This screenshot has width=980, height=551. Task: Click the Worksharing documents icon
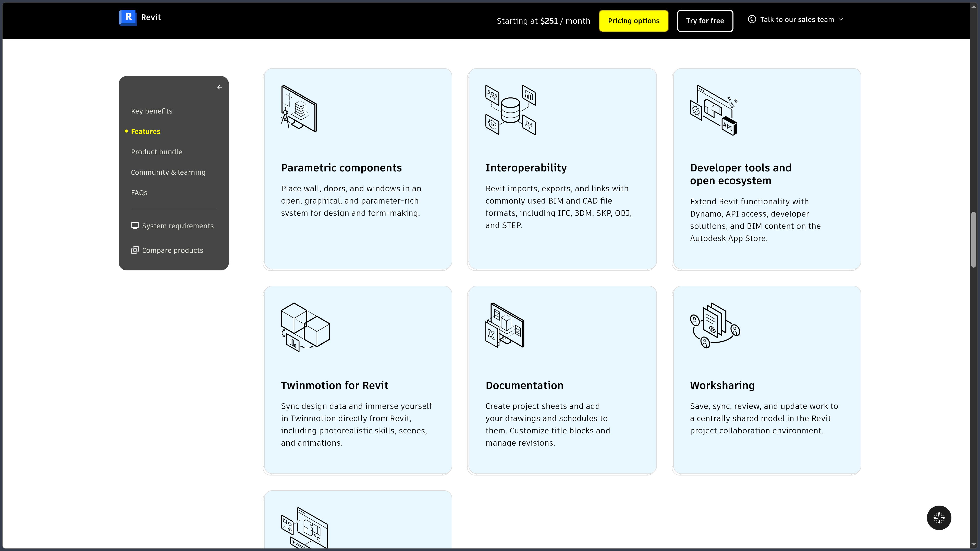tap(715, 325)
